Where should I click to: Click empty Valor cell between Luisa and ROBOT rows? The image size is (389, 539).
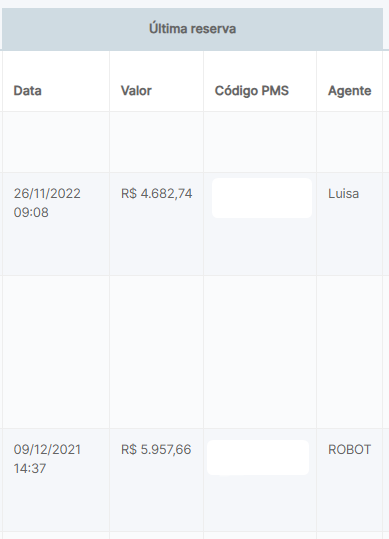[x=157, y=352]
